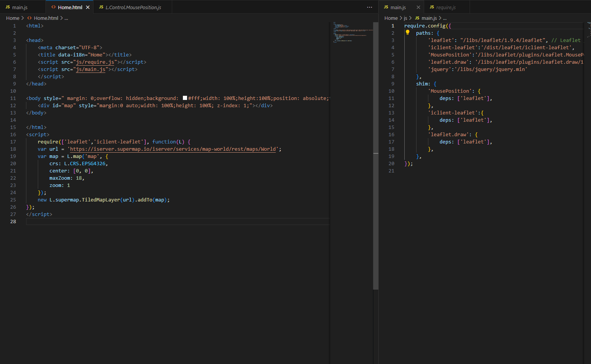This screenshot has height=364, width=591.
Task: Click the Home breadcrumb in the left editor
Action: coord(13,18)
